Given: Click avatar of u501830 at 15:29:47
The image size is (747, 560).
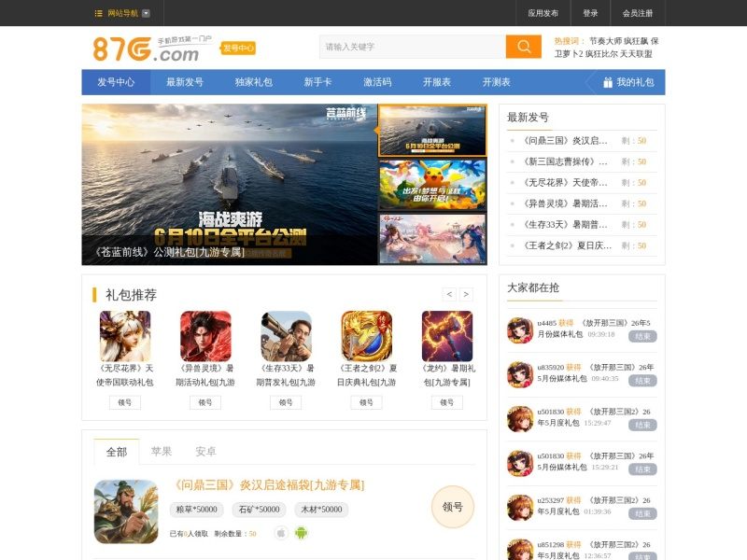Looking at the screenshot, I should [x=520, y=418].
